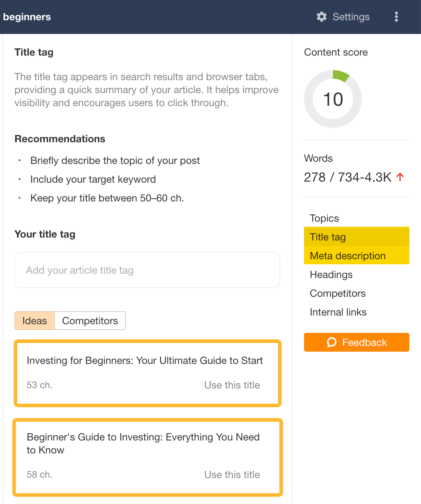
Task: Click the Content score progress ring
Action: [x=333, y=99]
